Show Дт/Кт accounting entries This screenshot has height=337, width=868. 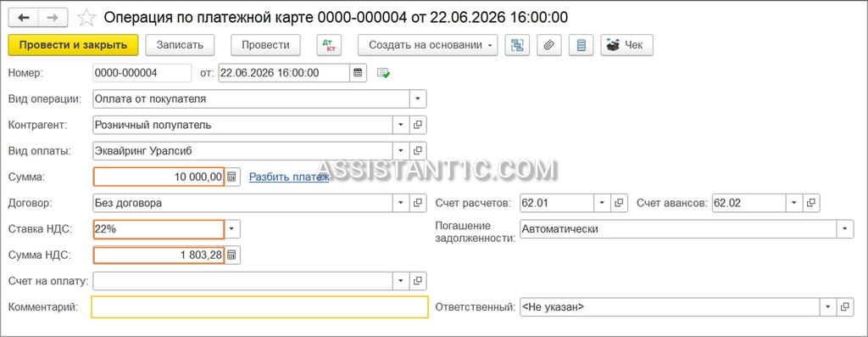click(x=329, y=46)
